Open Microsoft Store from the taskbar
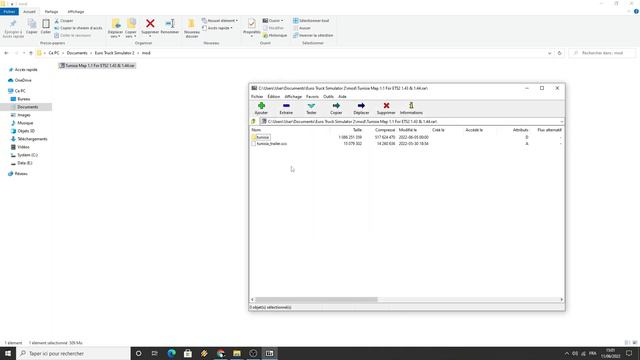This screenshot has width=640, height=360. click(x=188, y=353)
